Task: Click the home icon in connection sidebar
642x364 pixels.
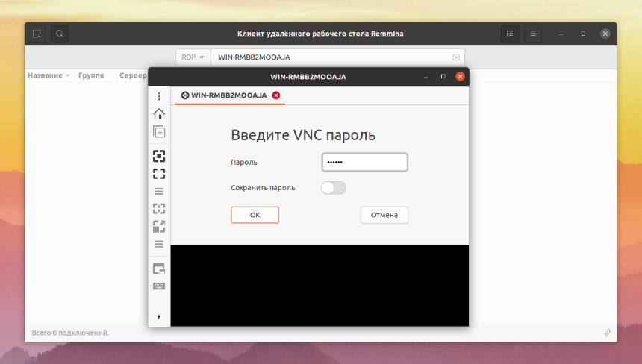Action: [x=159, y=113]
